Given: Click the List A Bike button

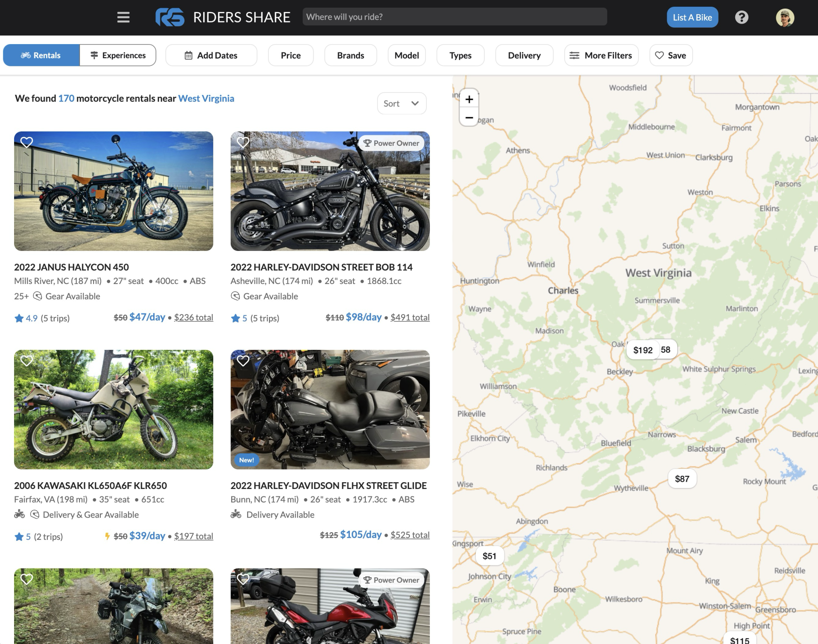Looking at the screenshot, I should 693,17.
